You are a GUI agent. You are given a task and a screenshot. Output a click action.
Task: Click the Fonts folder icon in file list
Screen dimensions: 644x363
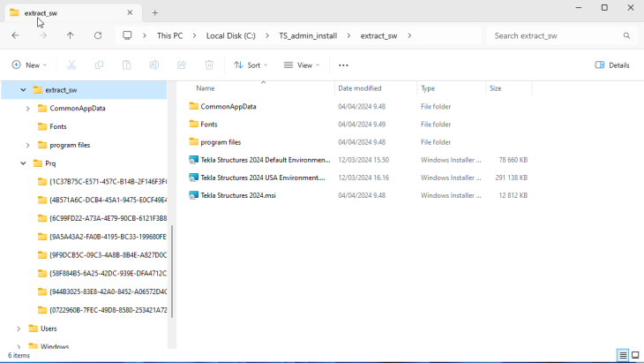pyautogui.click(x=193, y=124)
